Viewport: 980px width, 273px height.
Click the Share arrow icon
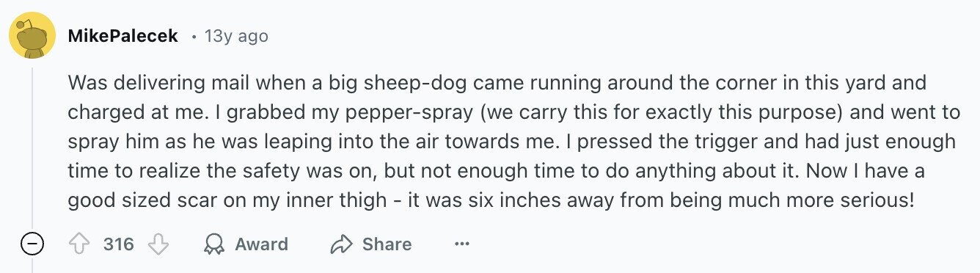(x=342, y=244)
